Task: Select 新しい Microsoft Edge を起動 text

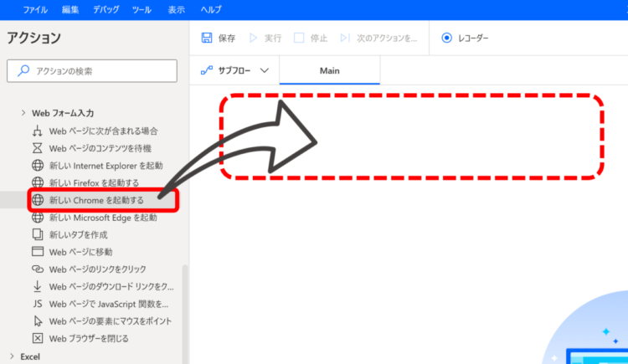Action: (103, 218)
